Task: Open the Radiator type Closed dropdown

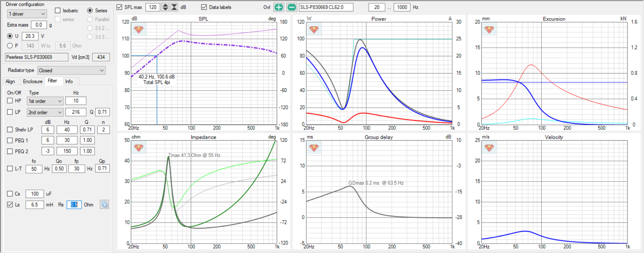Action: (x=71, y=70)
